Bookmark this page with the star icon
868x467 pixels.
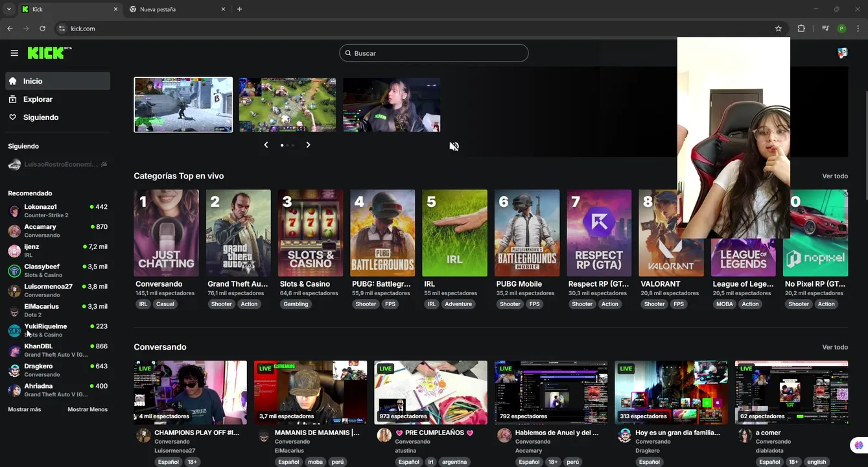779,29
